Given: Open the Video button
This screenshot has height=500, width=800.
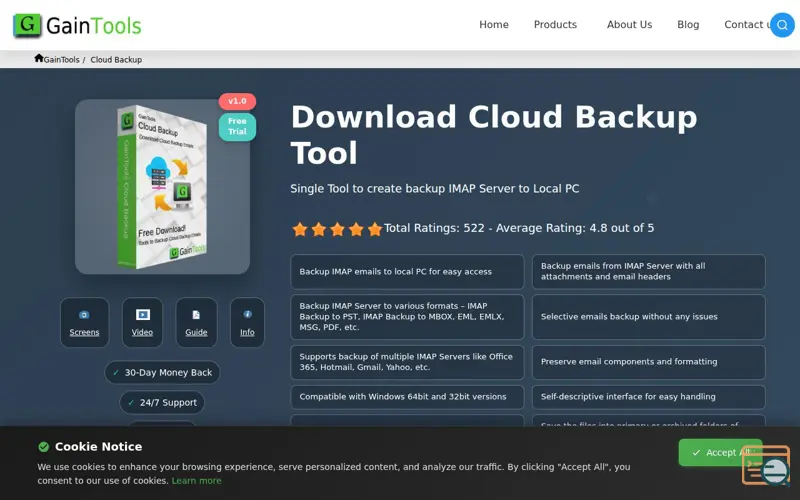Looking at the screenshot, I should coord(142,322).
